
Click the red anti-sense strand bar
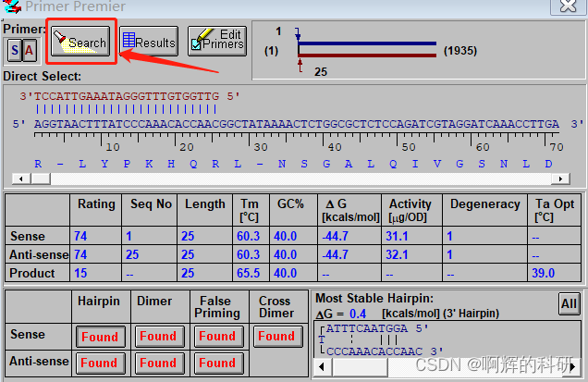pyautogui.click(x=368, y=55)
